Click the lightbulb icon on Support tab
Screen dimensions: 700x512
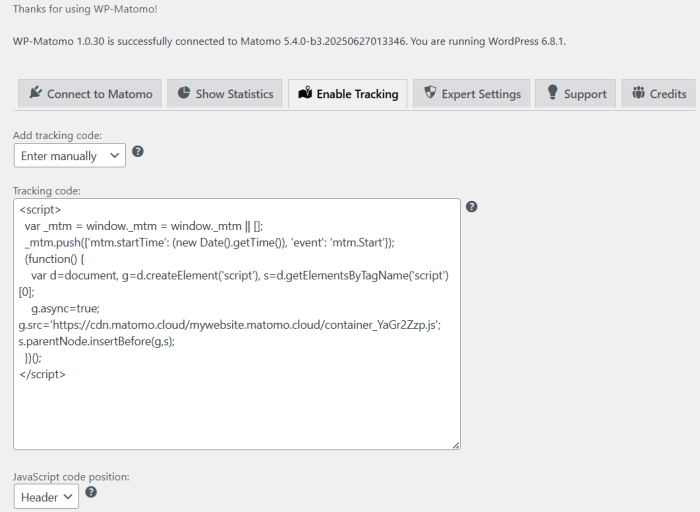pyautogui.click(x=552, y=92)
